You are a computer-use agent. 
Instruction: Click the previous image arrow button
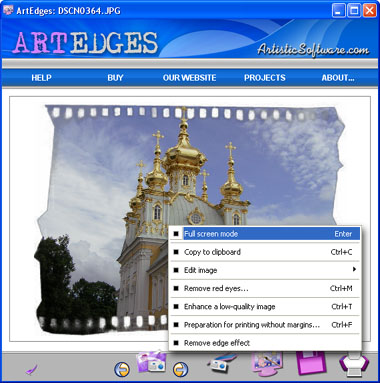[x=122, y=369]
